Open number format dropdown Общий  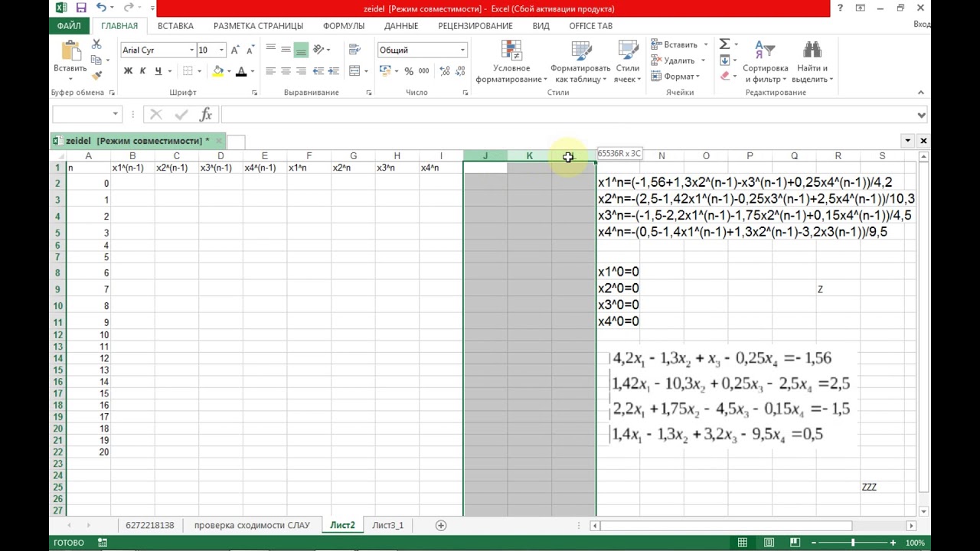(x=462, y=50)
